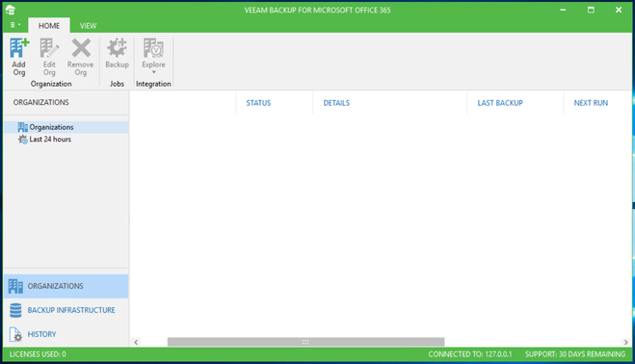The image size is (635, 364).
Task: Expand the Explore dropdown arrow
Action: pyautogui.click(x=153, y=72)
